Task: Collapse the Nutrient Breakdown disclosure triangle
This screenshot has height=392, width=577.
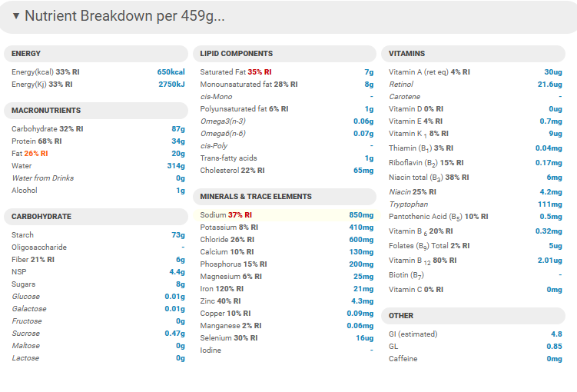Action: 16,16
